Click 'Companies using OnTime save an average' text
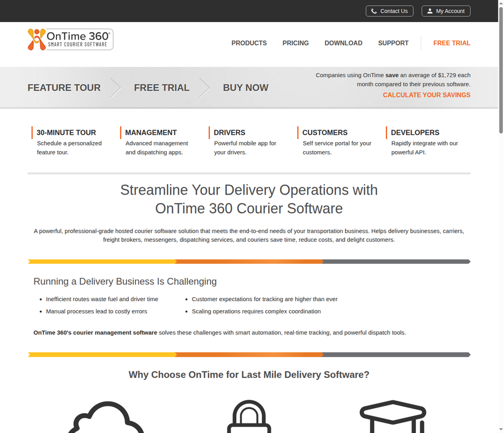This screenshot has width=504, height=433. point(393,79)
